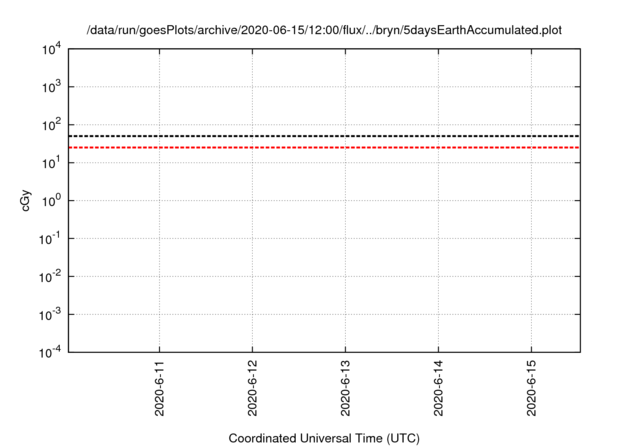This screenshot has height=448, width=640.
Task: Click the 10^4 y-axis tick label
Action: [51, 49]
